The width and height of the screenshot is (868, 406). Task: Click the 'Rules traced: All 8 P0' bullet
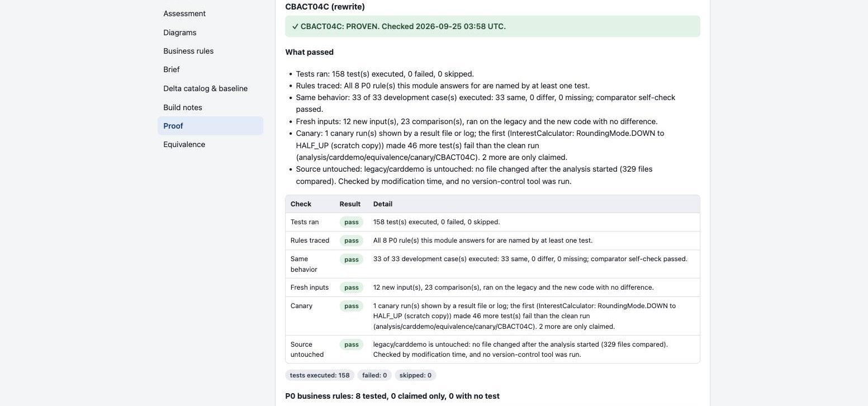tap(443, 86)
